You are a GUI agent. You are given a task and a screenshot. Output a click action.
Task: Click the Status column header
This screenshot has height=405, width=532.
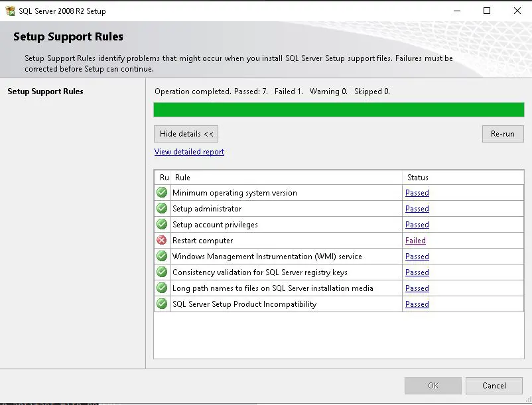[x=463, y=178]
